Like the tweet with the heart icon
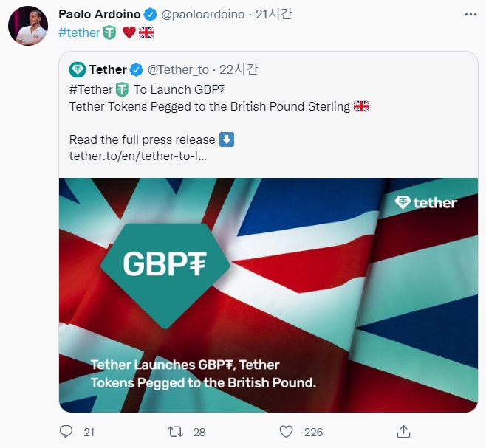The image size is (486, 448). 287,431
